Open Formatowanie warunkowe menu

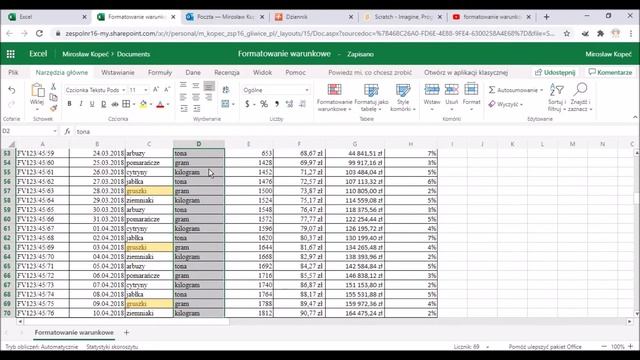[x=334, y=97]
